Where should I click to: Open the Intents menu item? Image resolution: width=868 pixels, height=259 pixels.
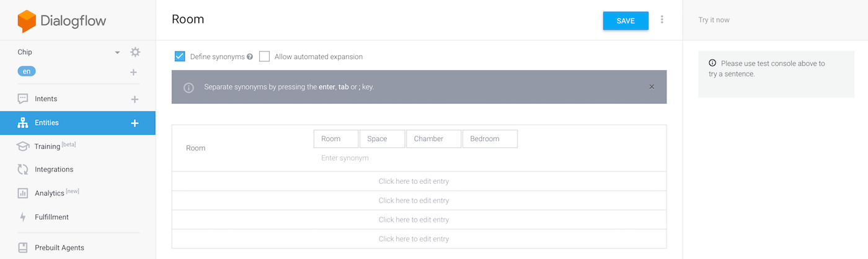pyautogui.click(x=46, y=99)
